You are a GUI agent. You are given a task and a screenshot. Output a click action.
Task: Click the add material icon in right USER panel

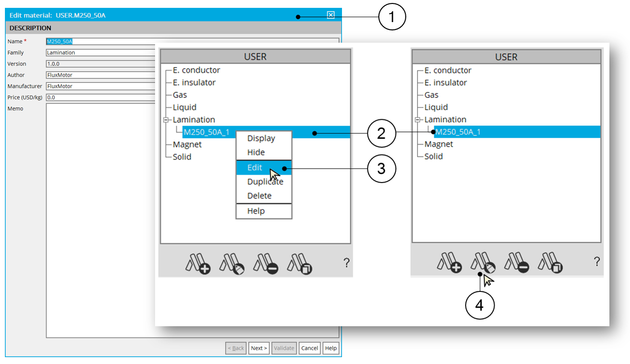pos(449,262)
